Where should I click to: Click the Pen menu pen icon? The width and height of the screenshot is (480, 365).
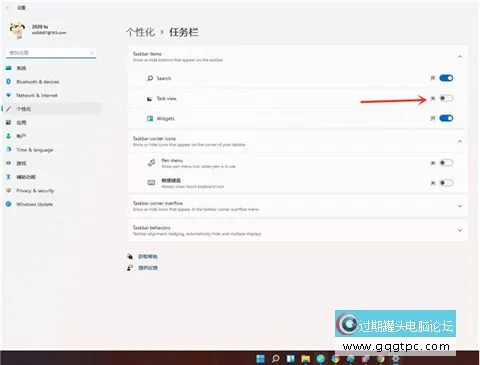151,163
